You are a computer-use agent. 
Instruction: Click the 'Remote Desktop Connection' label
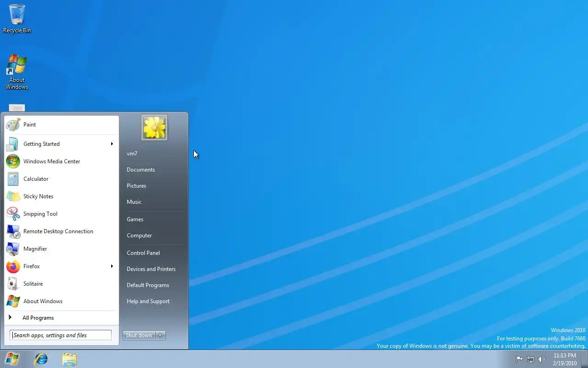point(58,231)
